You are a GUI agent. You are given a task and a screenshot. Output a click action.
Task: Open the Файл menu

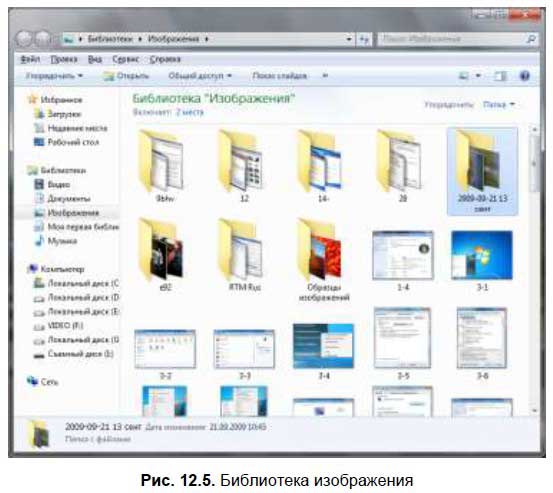[30, 59]
